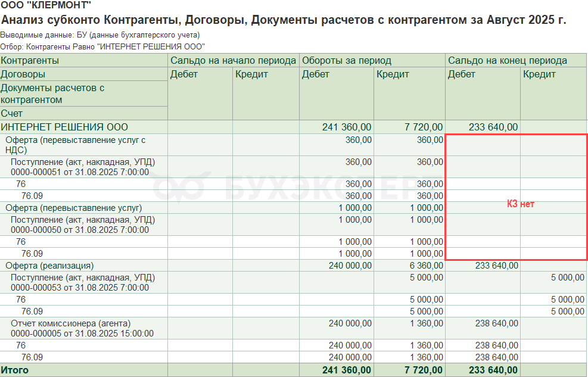The height and width of the screenshot is (377, 588).
Task: Select the "Договоры" header cell
Action: click(x=83, y=74)
